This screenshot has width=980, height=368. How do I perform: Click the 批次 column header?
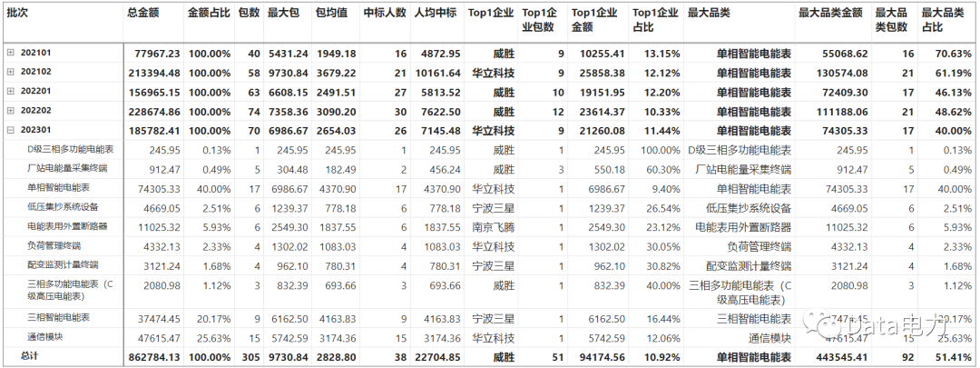pos(16,13)
